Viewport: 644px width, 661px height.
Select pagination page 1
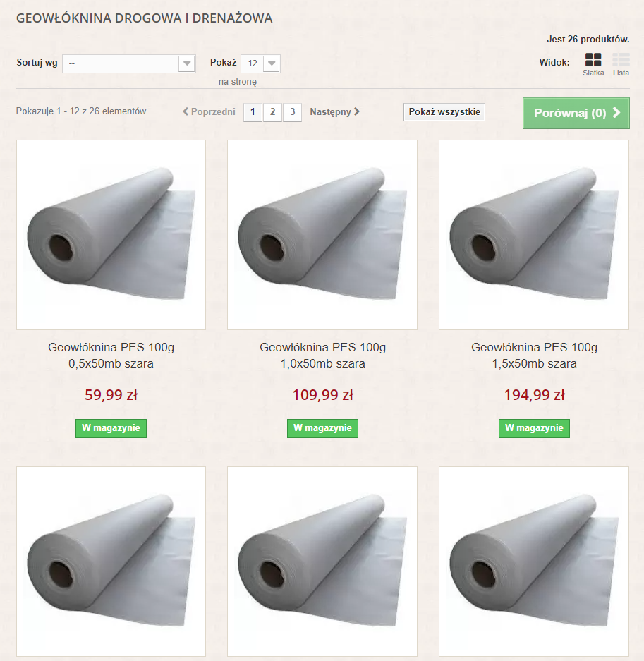253,112
